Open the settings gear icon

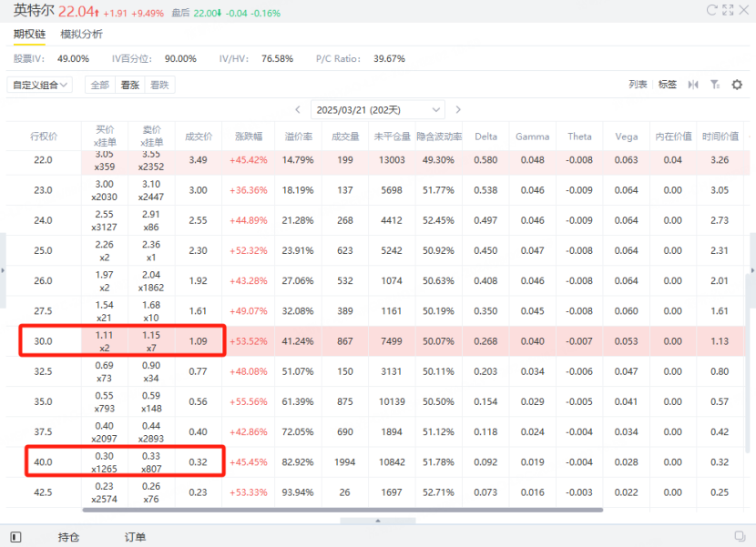[x=737, y=85]
